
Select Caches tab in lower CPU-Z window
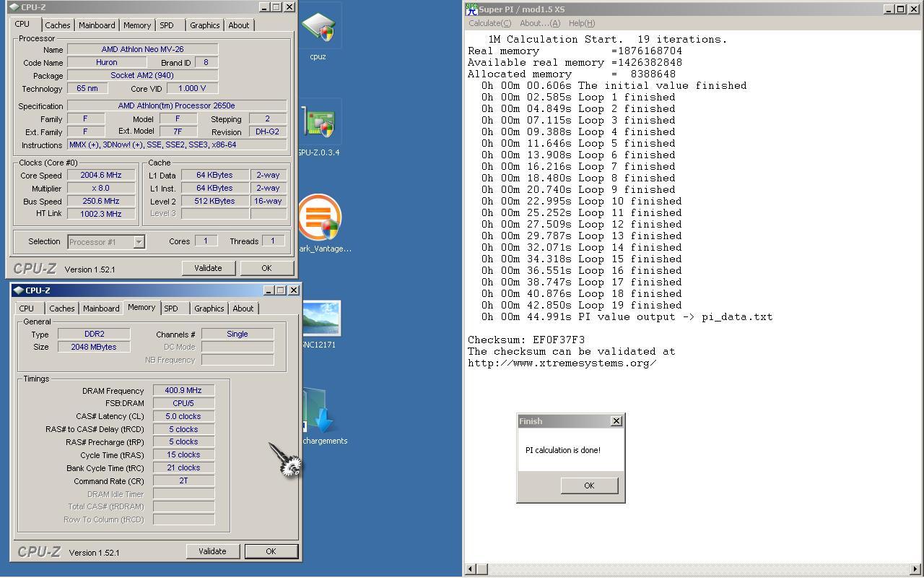point(62,309)
